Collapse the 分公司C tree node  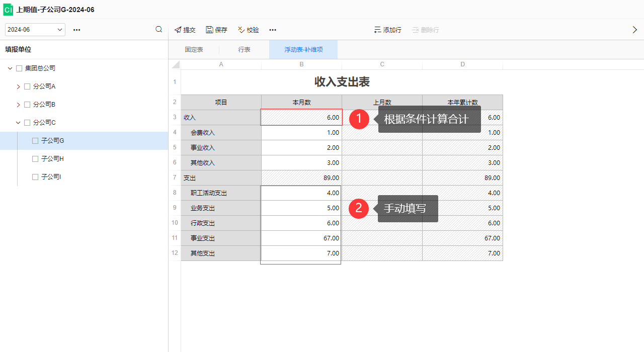18,122
